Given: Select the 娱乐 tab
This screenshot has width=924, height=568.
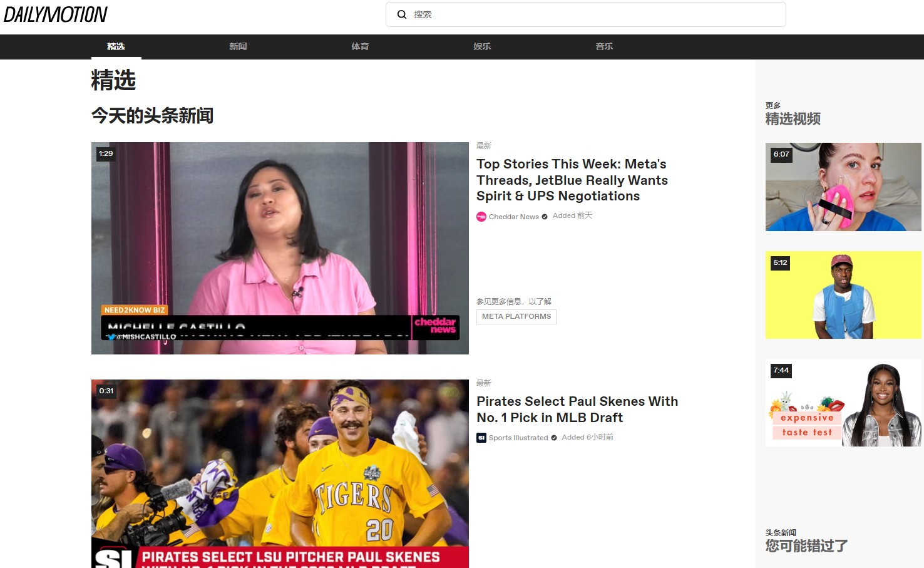Looking at the screenshot, I should [482, 46].
